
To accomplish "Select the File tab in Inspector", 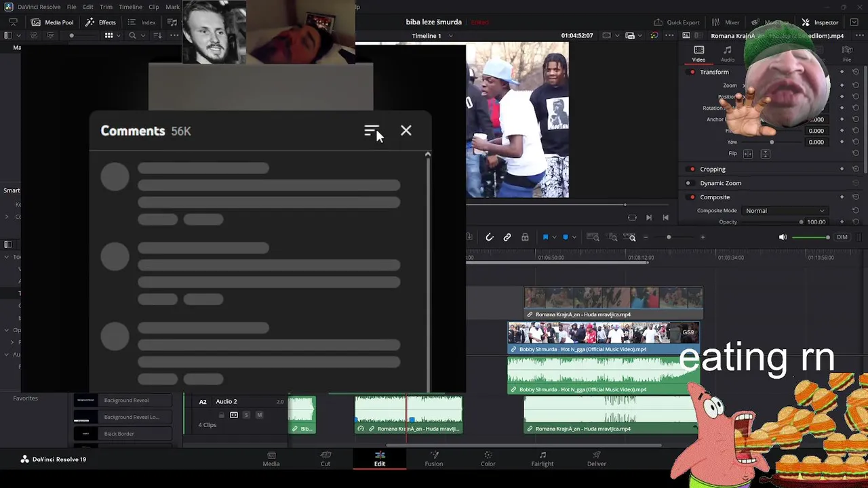I will pos(847,54).
